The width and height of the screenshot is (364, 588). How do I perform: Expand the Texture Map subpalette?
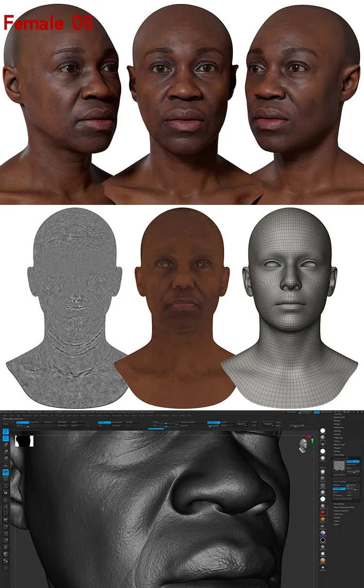point(339,454)
